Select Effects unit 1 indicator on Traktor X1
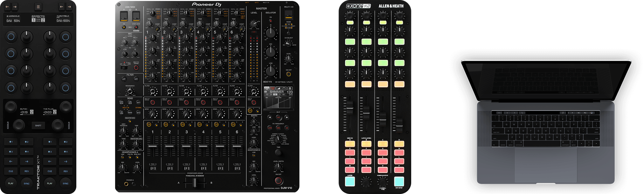644x194 pixels. click(33, 20)
